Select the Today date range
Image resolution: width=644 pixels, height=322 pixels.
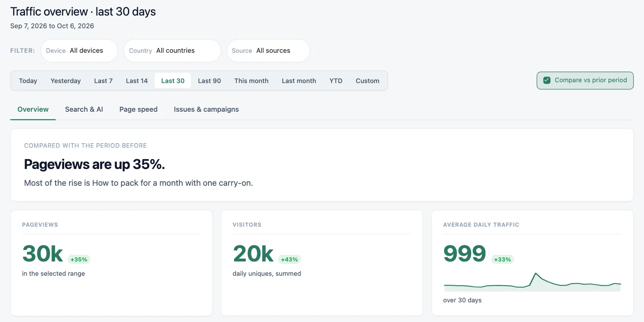(28, 81)
